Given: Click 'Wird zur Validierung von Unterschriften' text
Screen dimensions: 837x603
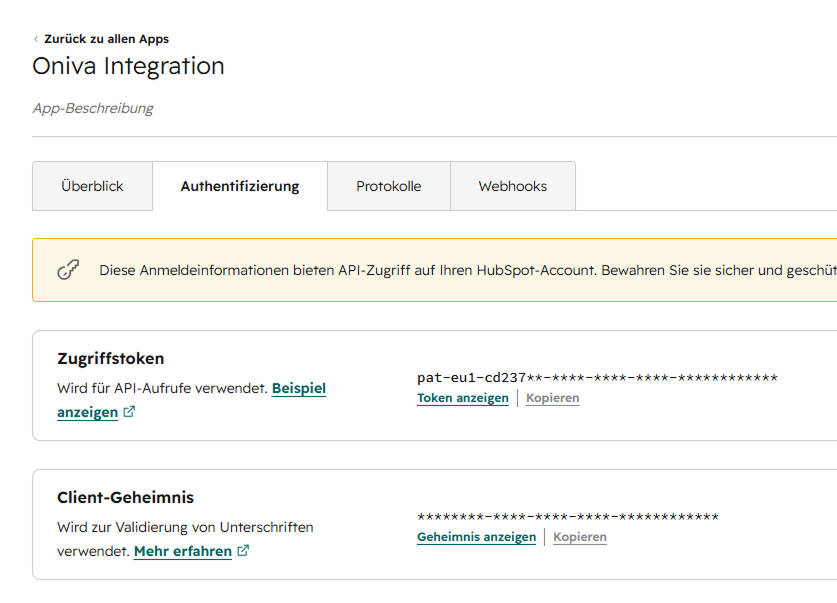Looking at the screenshot, I should tap(185, 527).
